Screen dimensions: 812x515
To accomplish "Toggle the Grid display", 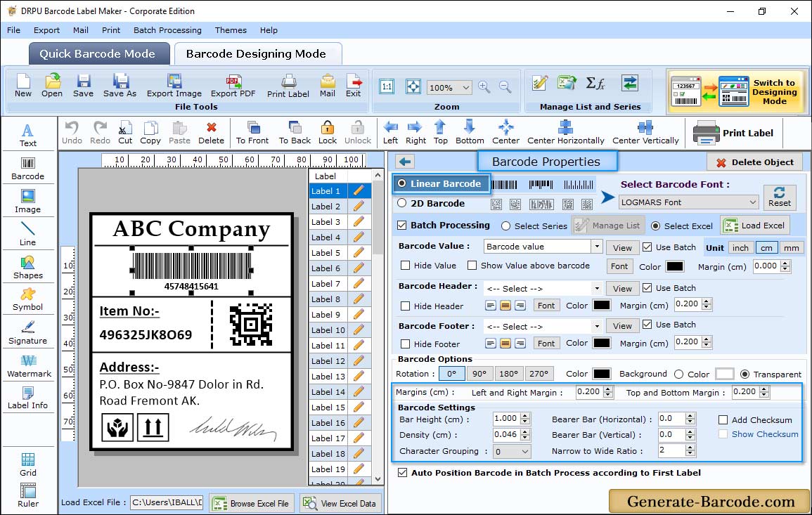I will tap(28, 464).
